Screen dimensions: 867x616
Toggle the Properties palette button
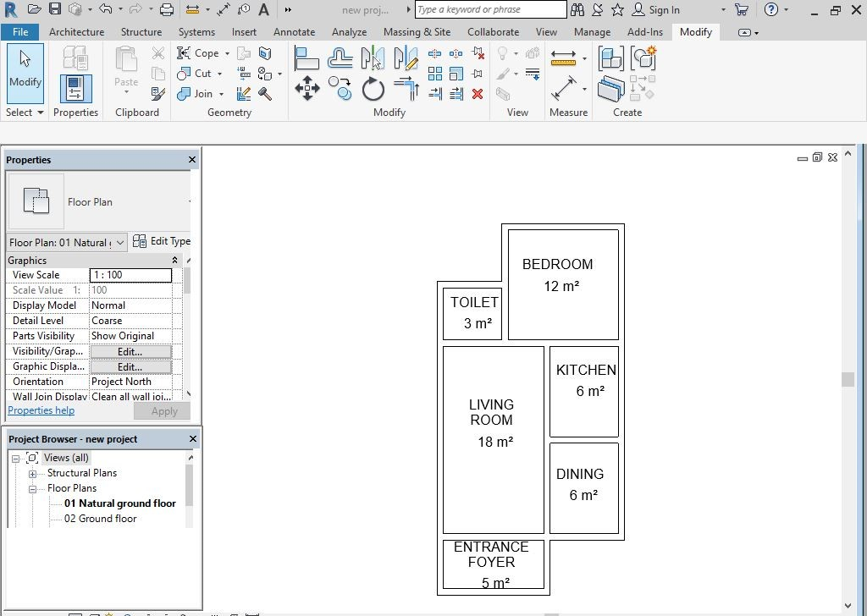point(75,89)
